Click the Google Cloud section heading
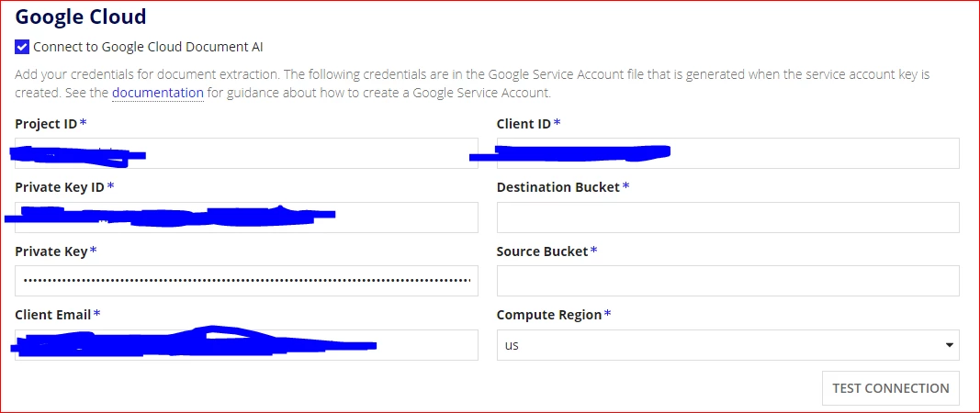Screen dimensions: 980x413 click(81, 17)
